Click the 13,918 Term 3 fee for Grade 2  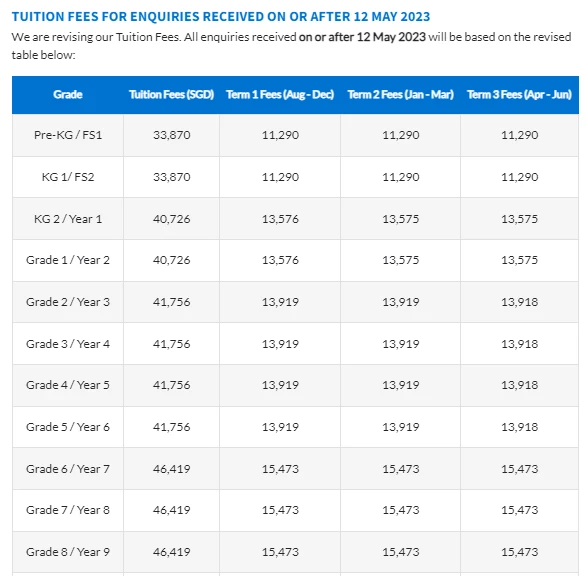[x=519, y=302]
